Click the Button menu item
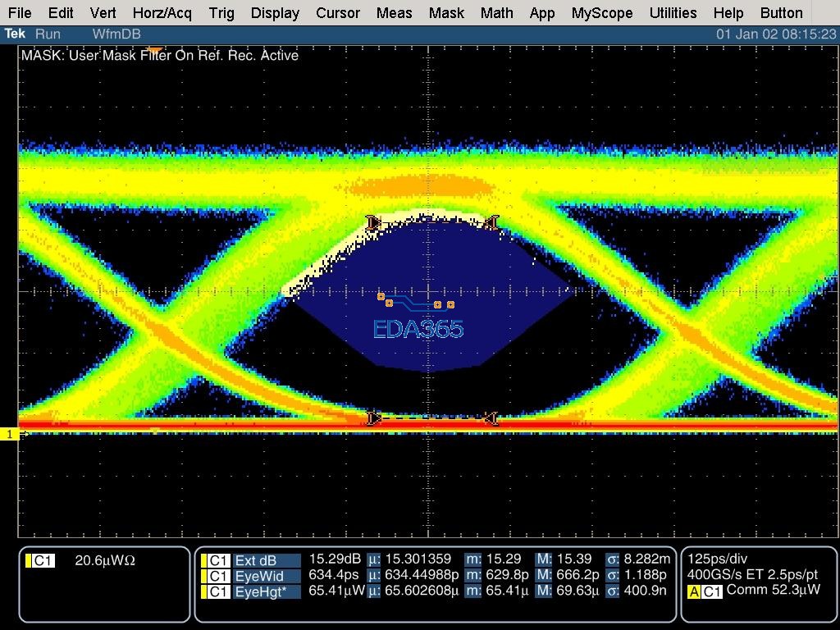The height and width of the screenshot is (630, 840). tap(781, 13)
